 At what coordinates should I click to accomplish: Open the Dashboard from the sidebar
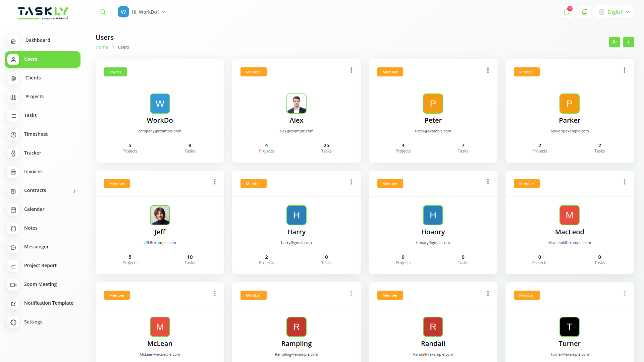38,40
